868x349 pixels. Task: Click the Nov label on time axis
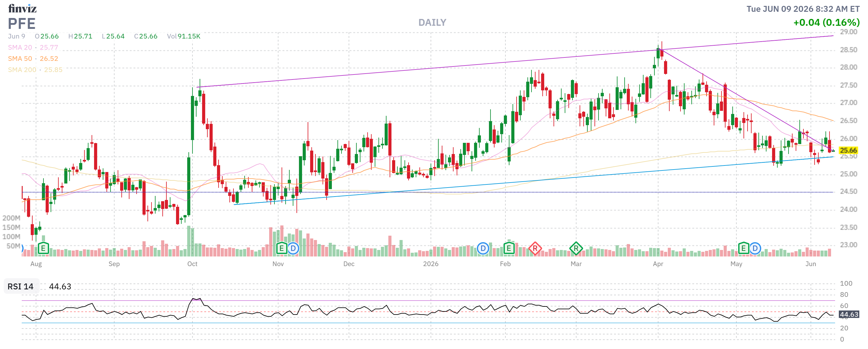point(278,264)
